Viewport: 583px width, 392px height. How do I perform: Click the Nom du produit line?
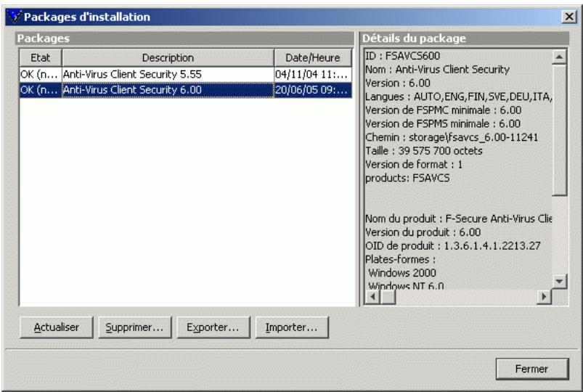pos(458,219)
